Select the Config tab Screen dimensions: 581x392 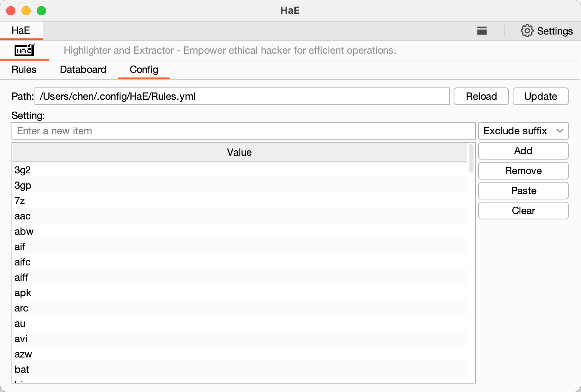pos(144,70)
